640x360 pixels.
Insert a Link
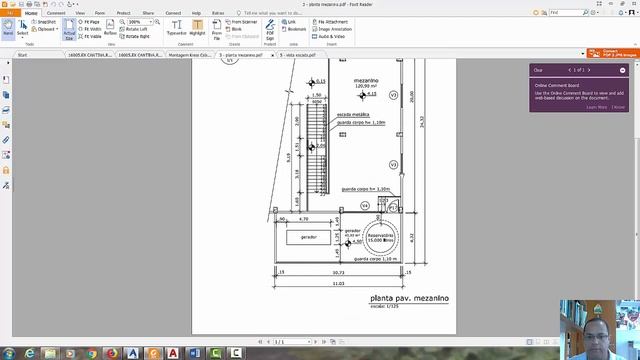pos(289,22)
